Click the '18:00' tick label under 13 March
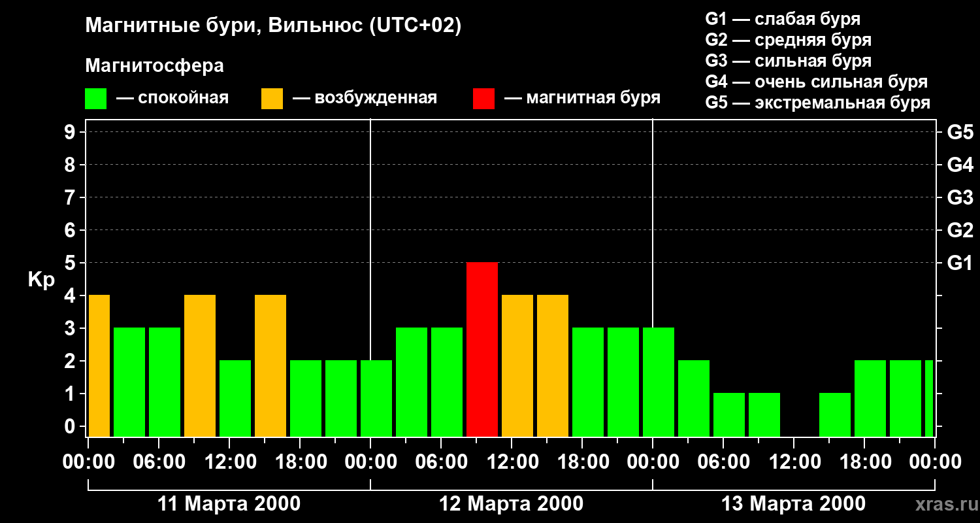 (864, 462)
